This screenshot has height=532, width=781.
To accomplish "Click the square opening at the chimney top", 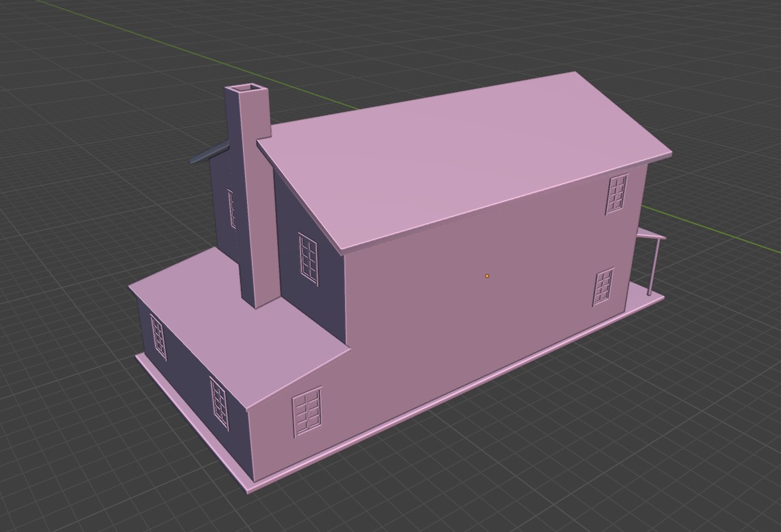I will pyautogui.click(x=248, y=88).
